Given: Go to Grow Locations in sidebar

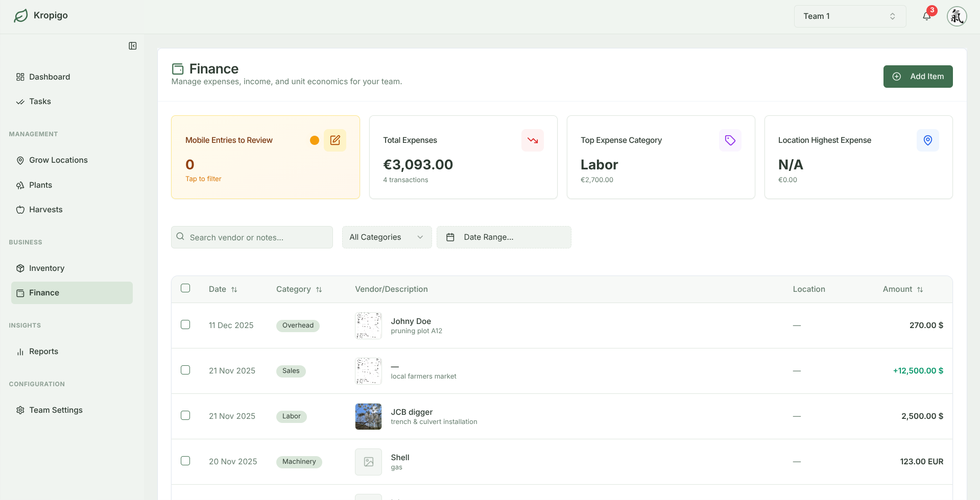Looking at the screenshot, I should 58,160.
